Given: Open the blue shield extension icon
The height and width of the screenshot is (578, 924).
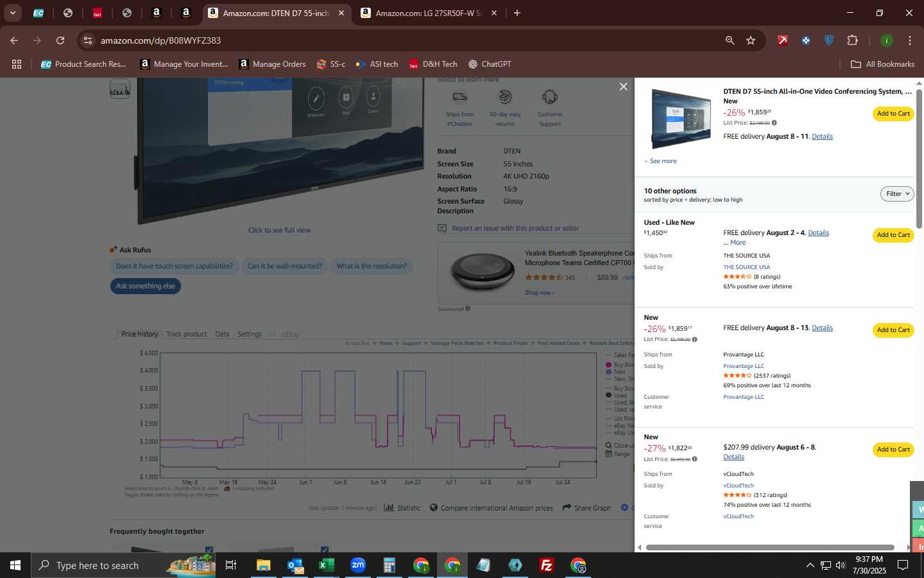Looking at the screenshot, I should 829,40.
